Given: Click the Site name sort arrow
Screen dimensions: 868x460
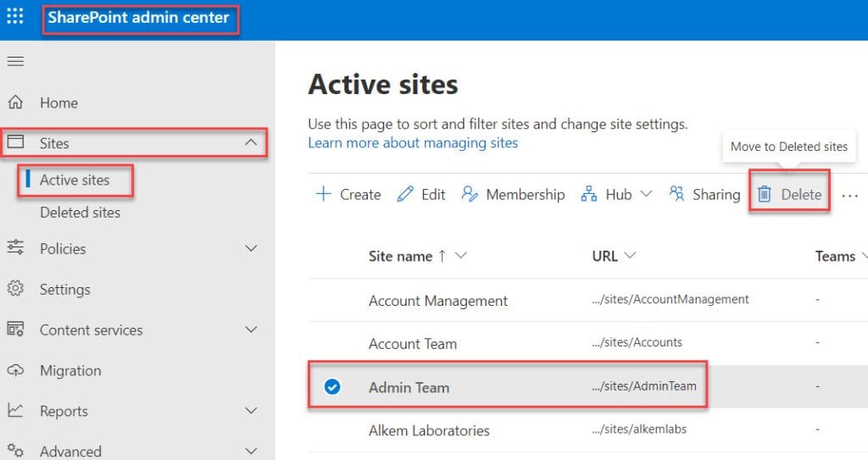Looking at the screenshot, I should (442, 256).
